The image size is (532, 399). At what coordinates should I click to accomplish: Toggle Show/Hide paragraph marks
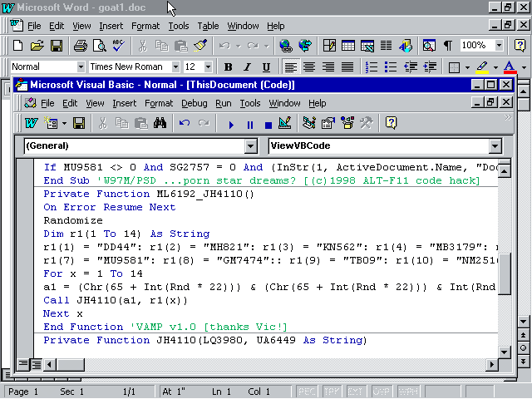click(448, 45)
